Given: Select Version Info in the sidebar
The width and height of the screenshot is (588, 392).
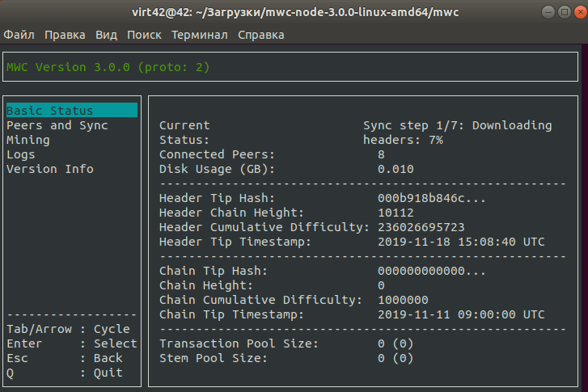Looking at the screenshot, I should (50, 169).
